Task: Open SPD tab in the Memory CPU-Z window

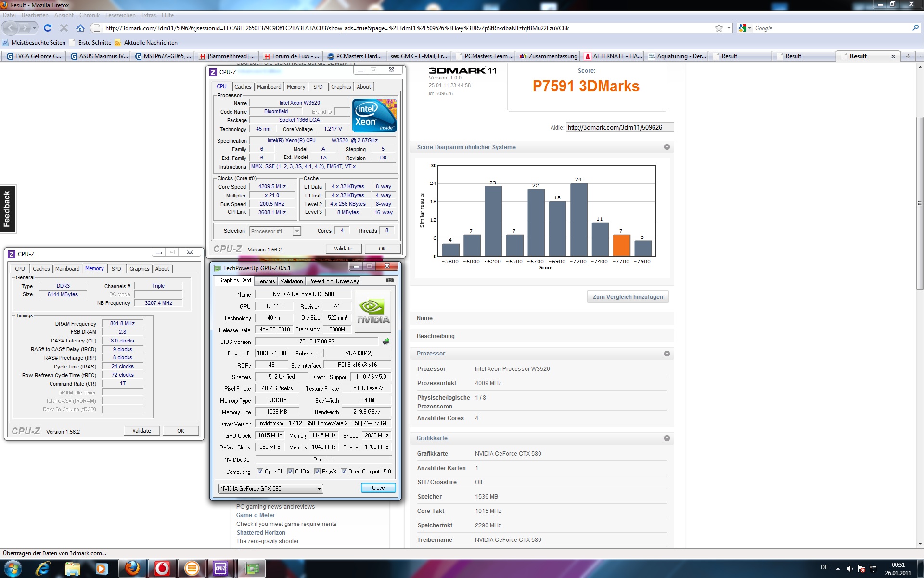Action: (116, 269)
